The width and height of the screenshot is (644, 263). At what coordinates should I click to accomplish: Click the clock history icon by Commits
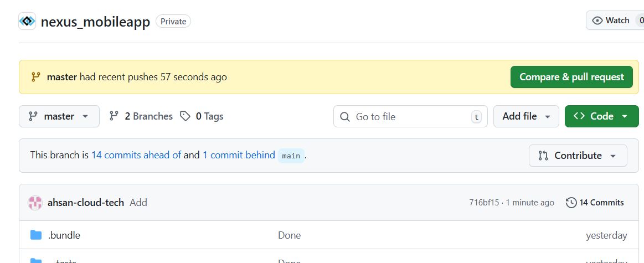(571, 203)
